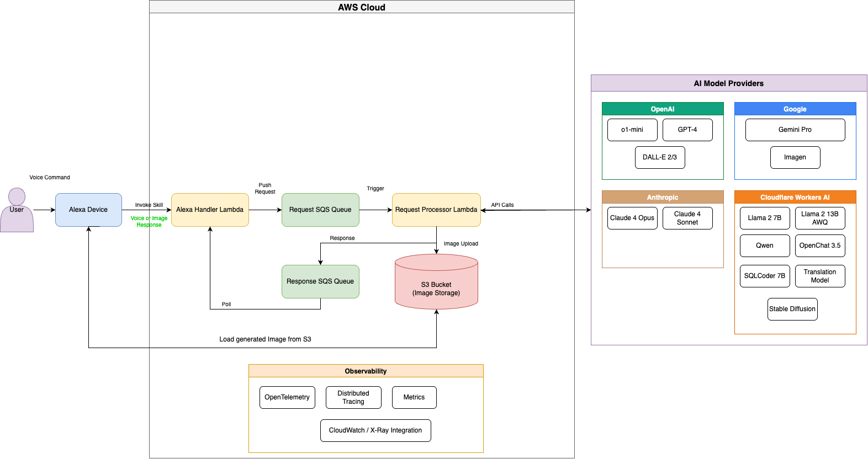Select the Gemini Pro box
The image size is (868, 459).
[795, 130]
